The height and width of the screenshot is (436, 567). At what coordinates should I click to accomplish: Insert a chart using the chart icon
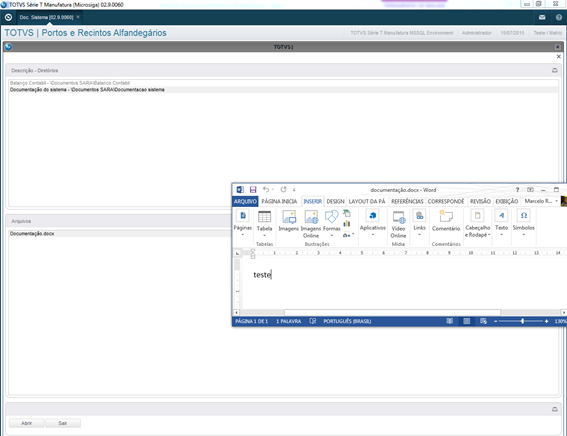click(x=347, y=224)
